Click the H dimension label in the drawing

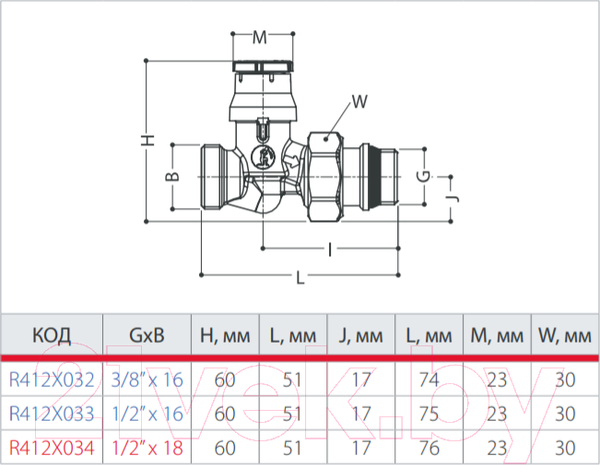147,141
